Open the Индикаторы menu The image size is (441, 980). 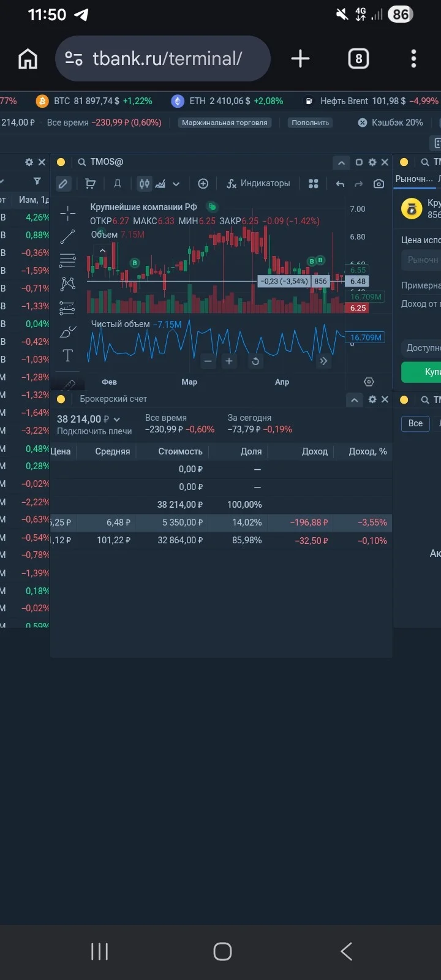pyautogui.click(x=258, y=184)
